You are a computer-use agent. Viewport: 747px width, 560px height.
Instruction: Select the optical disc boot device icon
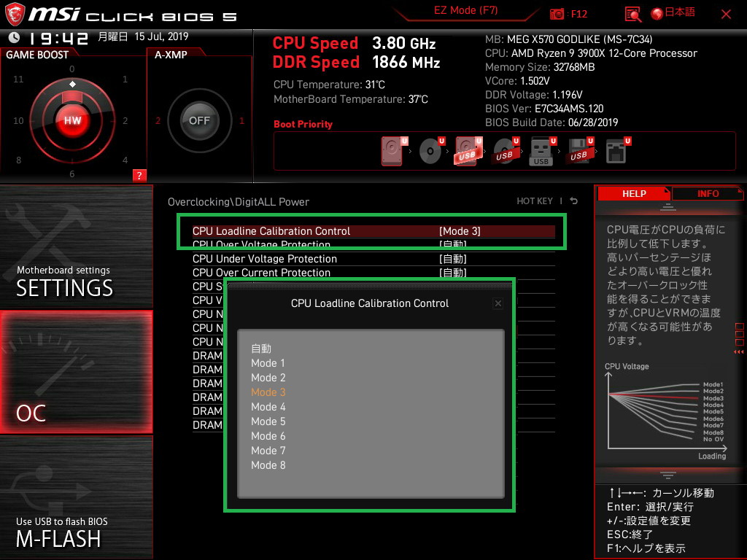(430, 151)
